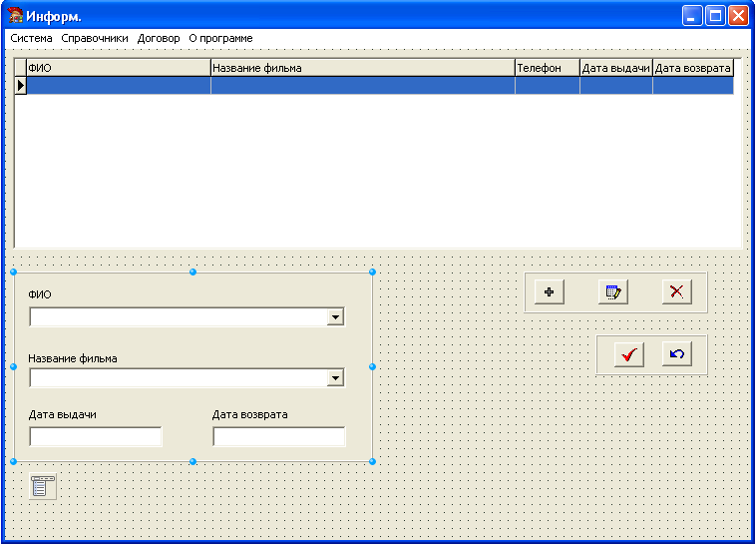Open the ФИО combo box dropdown arrow
756x545 pixels.
tap(335, 317)
